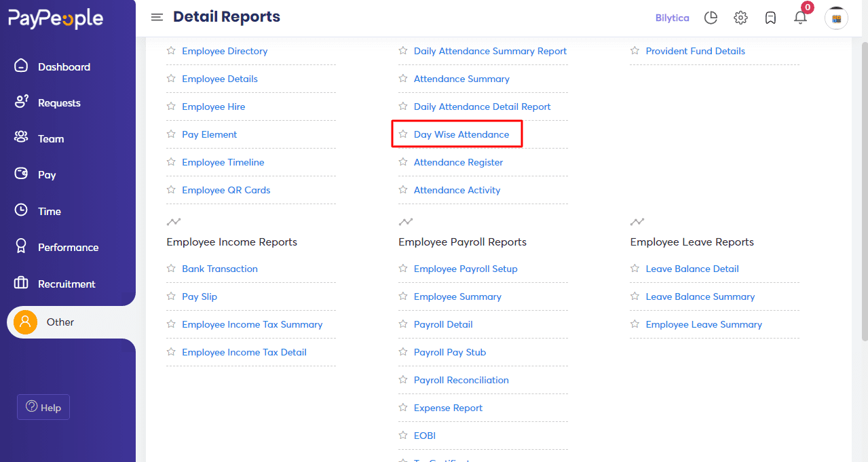Open the Recruitment module from sidebar
868x462 pixels.
pos(67,283)
